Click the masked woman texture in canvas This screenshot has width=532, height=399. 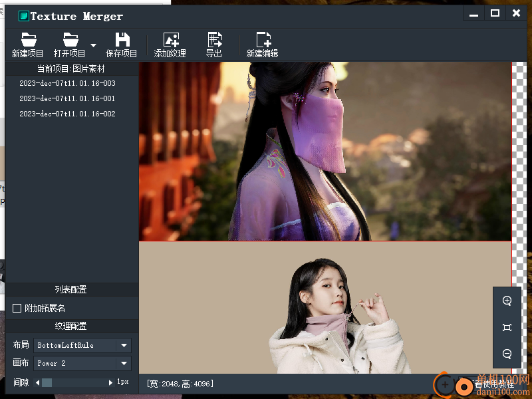[x=325, y=152]
